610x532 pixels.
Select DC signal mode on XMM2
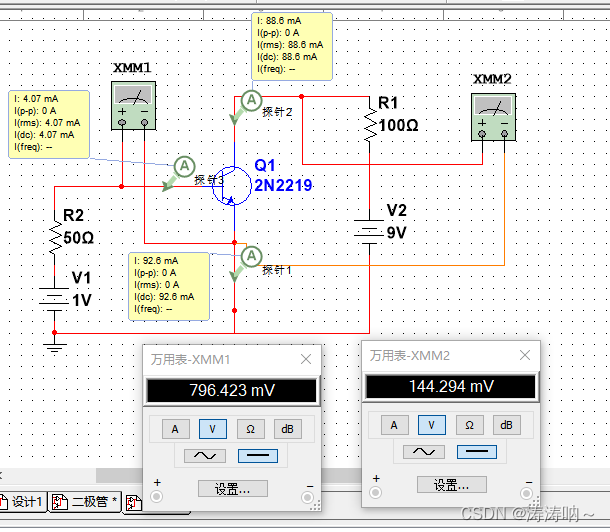477,452
